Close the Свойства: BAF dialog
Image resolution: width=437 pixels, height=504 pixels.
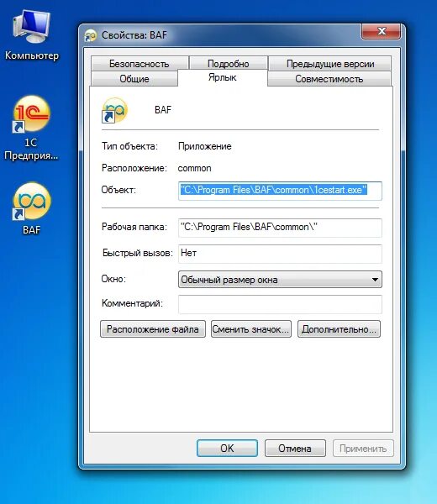coord(381,32)
